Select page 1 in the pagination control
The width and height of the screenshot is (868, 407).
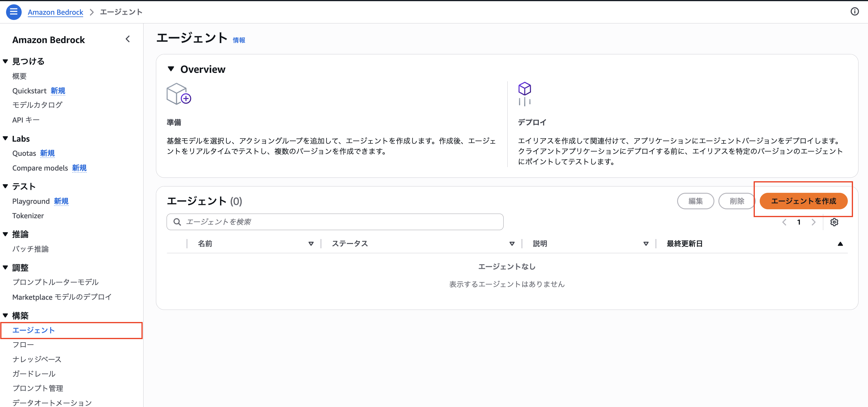click(x=799, y=222)
